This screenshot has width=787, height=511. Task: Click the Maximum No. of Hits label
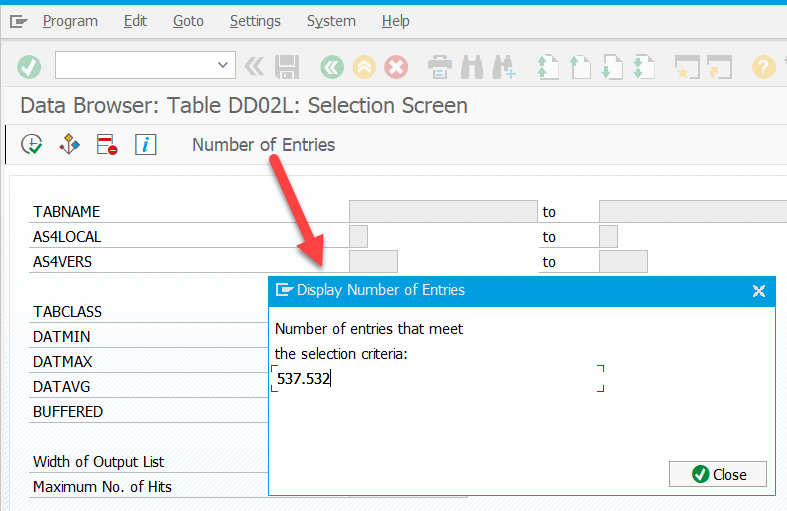click(x=102, y=487)
